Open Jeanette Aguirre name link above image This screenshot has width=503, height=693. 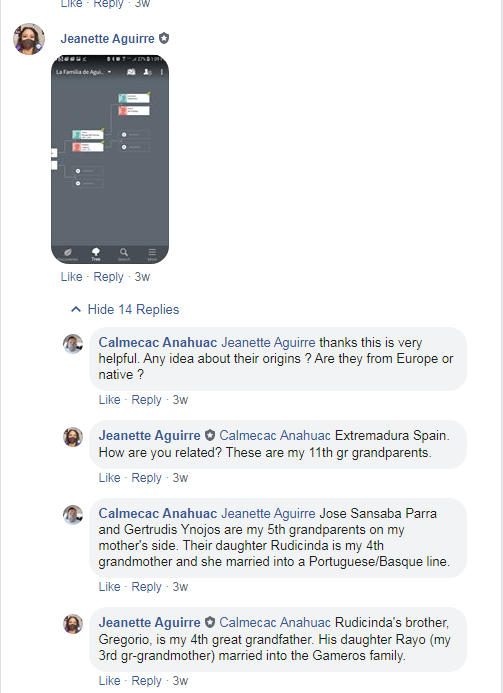pos(107,38)
